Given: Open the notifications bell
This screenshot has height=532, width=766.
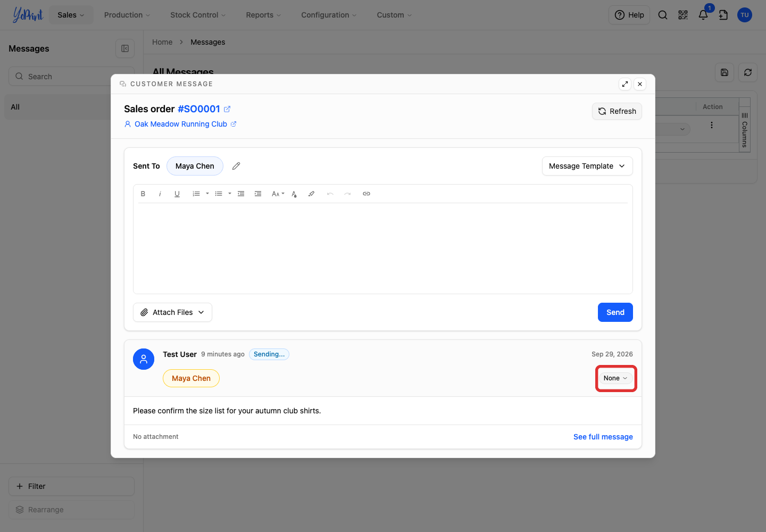Looking at the screenshot, I should click(703, 15).
